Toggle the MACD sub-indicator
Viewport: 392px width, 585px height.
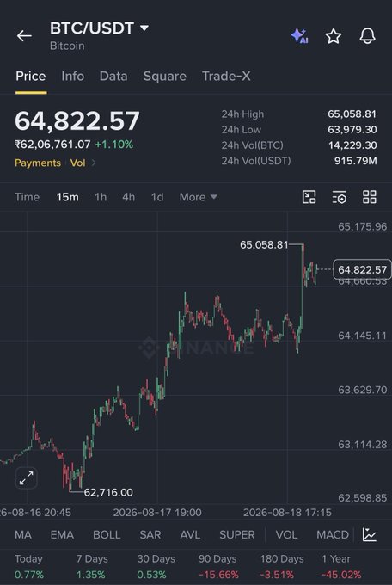click(x=333, y=534)
